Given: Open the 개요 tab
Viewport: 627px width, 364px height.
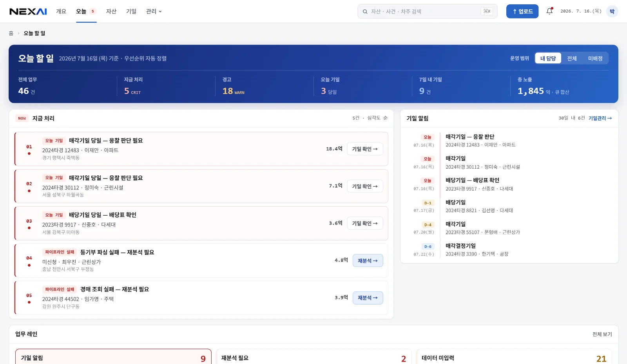Looking at the screenshot, I should [61, 11].
